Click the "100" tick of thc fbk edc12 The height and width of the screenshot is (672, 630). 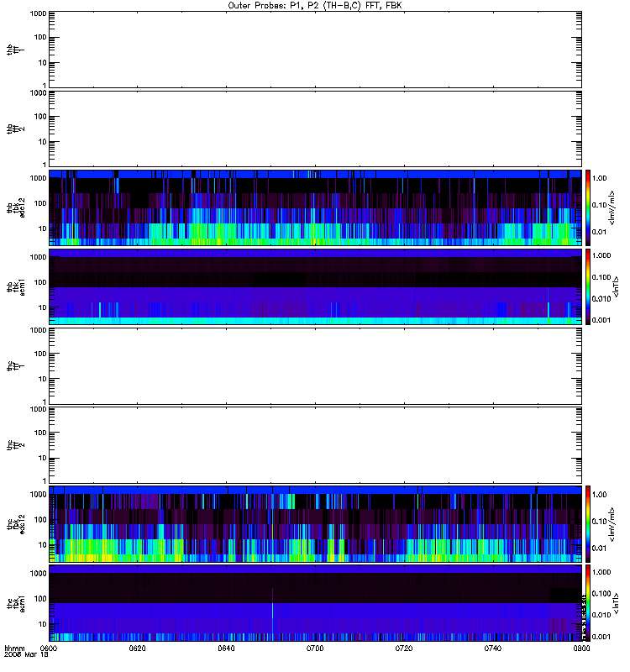[40, 520]
